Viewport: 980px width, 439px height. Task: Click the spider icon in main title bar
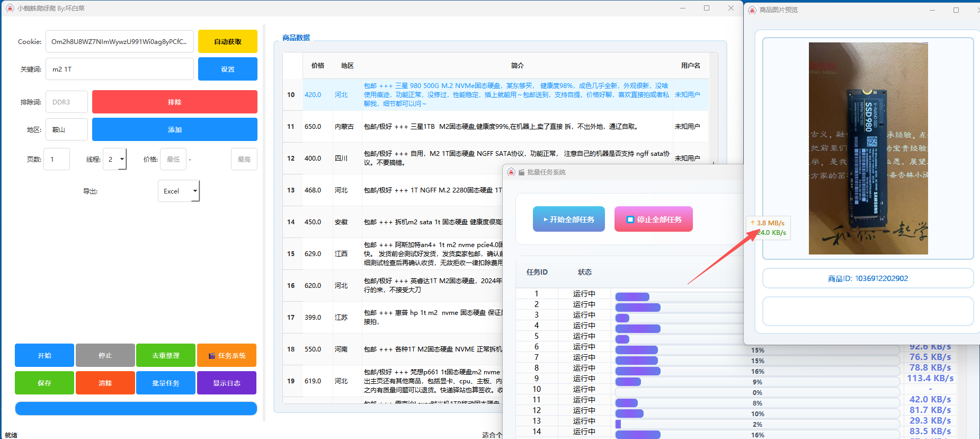click(x=10, y=8)
